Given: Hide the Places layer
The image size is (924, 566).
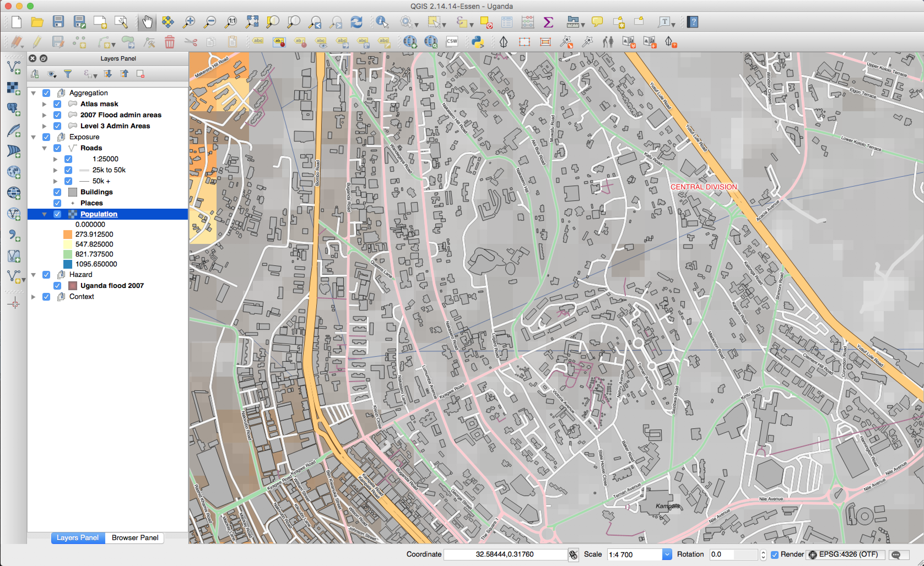Looking at the screenshot, I should click(57, 203).
